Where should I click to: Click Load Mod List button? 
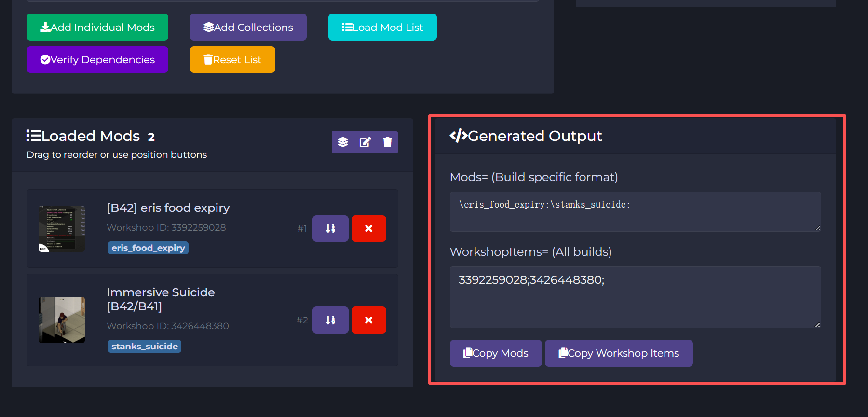[x=382, y=27]
